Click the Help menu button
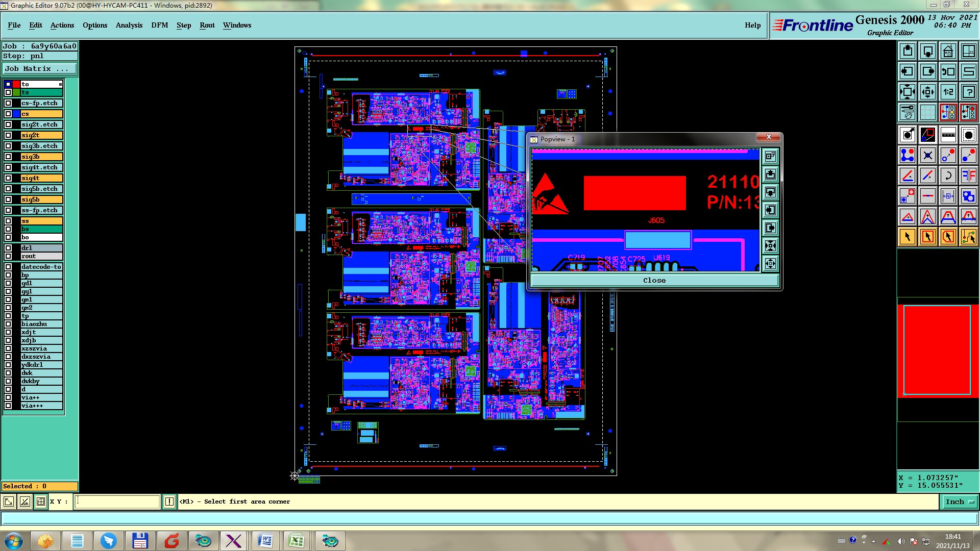The height and width of the screenshot is (551, 980). tap(752, 25)
